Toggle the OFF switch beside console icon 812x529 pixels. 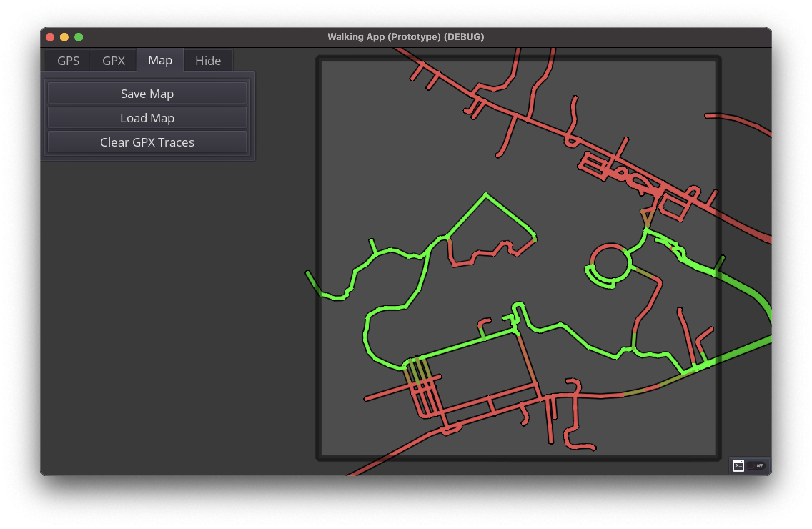754,466
